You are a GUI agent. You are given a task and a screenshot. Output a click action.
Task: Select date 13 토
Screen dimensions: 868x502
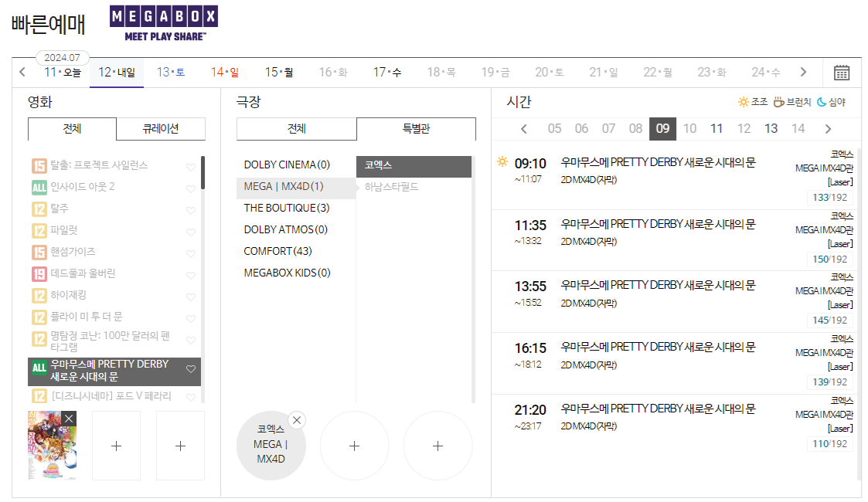tap(171, 73)
